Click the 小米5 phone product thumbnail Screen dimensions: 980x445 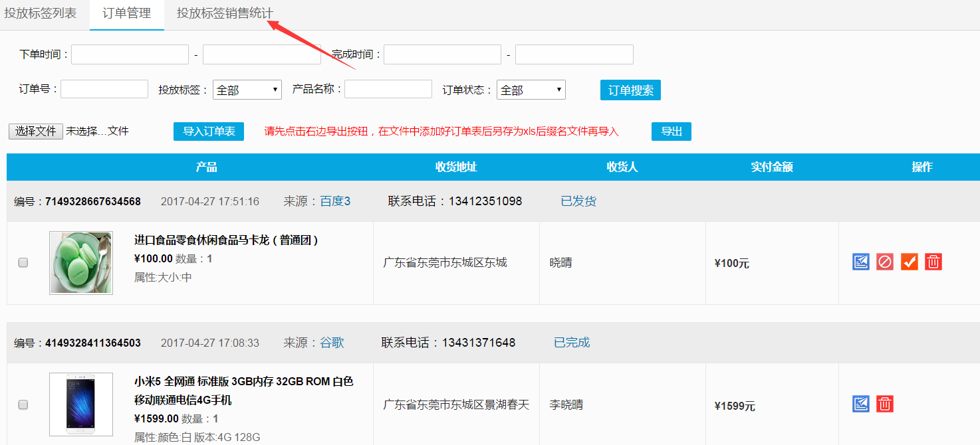(x=81, y=404)
